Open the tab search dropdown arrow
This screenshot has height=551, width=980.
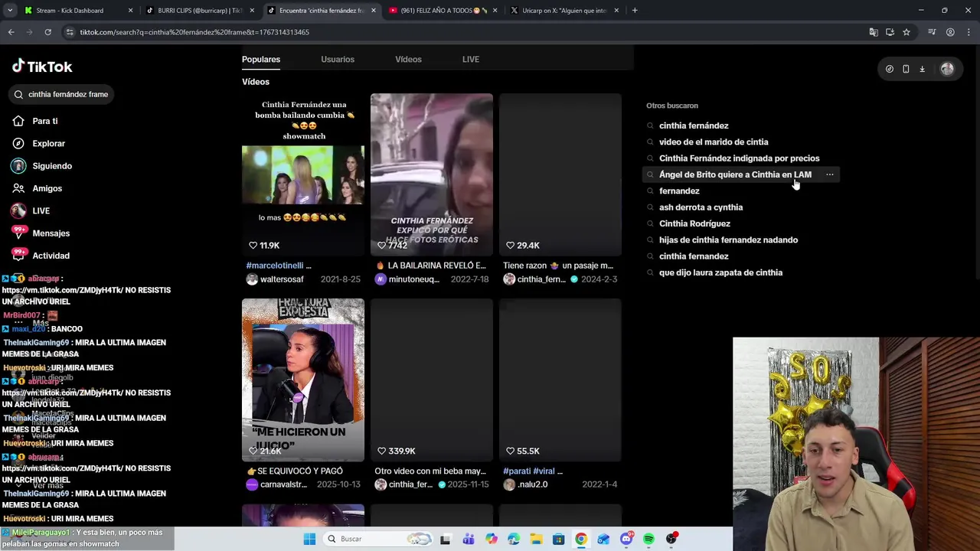(10, 11)
